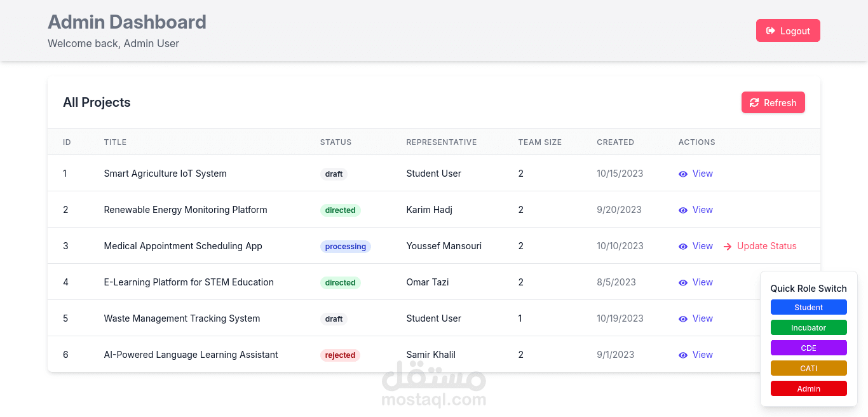
Task: Click the refresh arrows icon
Action: click(x=754, y=103)
